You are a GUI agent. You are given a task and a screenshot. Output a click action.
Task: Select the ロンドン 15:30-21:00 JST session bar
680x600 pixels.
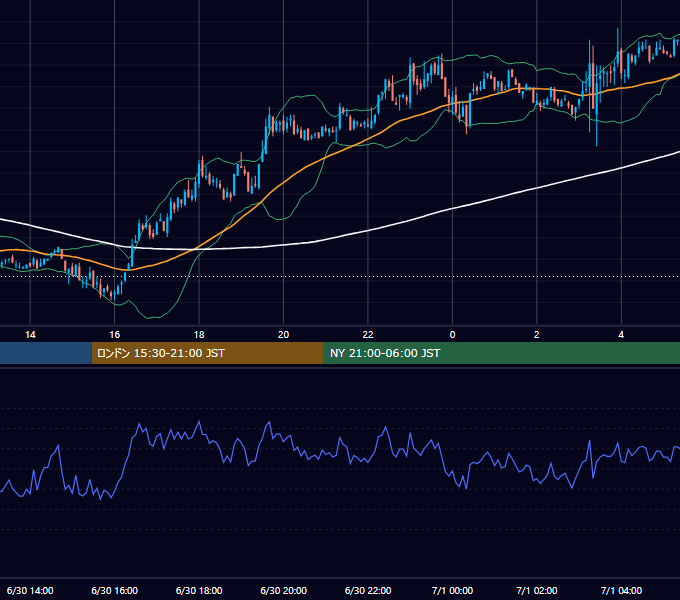coord(207,353)
